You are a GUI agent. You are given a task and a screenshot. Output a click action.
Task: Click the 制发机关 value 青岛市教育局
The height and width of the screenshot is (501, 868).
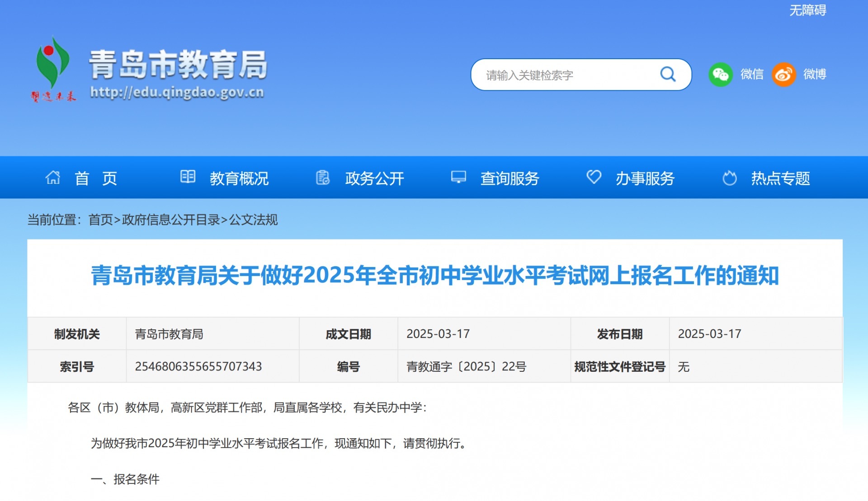pyautogui.click(x=169, y=334)
